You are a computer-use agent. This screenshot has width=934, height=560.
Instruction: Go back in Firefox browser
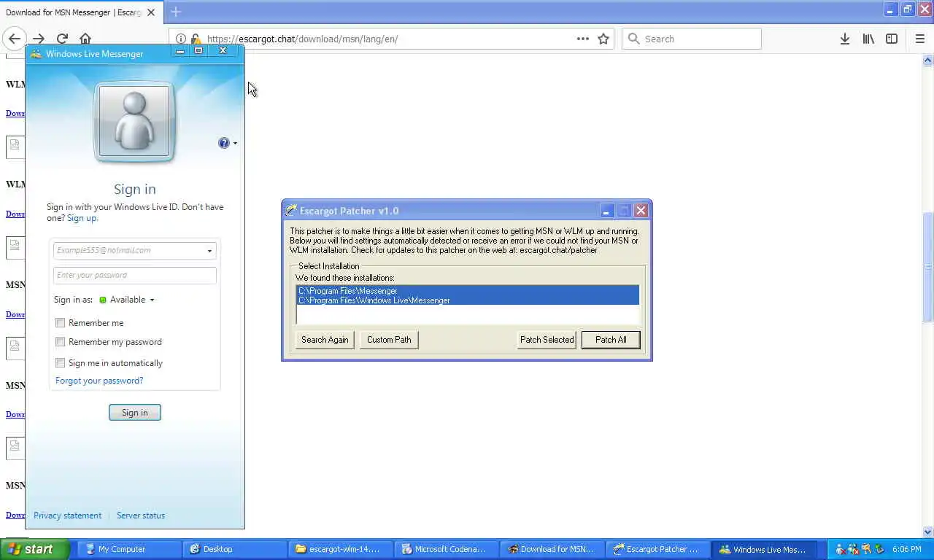tap(14, 39)
